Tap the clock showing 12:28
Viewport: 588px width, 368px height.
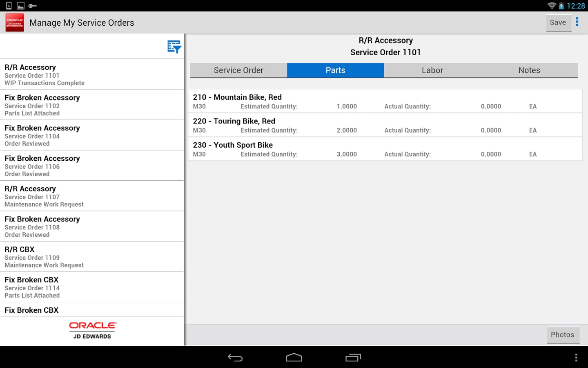point(576,6)
